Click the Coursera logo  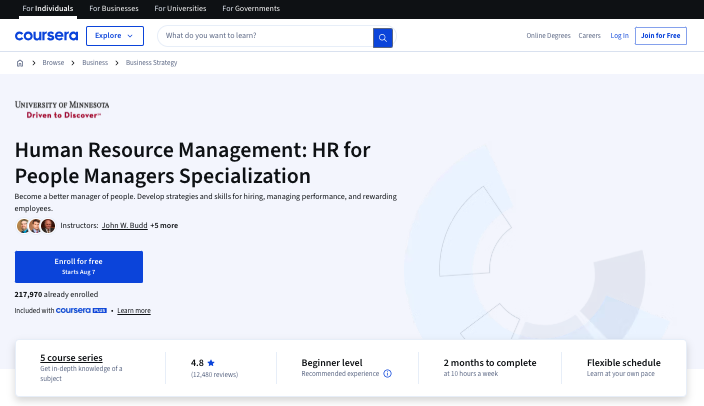point(47,36)
